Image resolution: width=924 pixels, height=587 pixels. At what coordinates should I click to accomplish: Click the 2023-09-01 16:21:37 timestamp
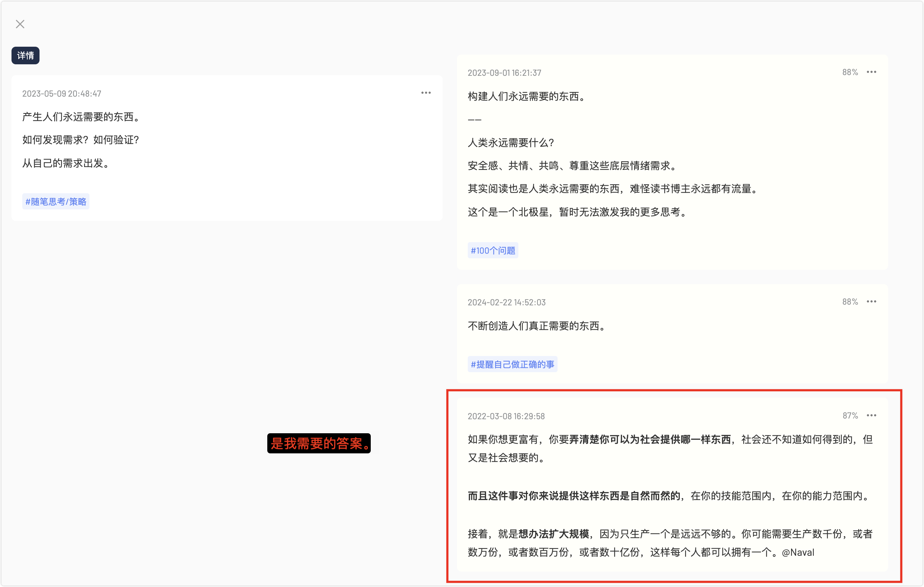(504, 73)
